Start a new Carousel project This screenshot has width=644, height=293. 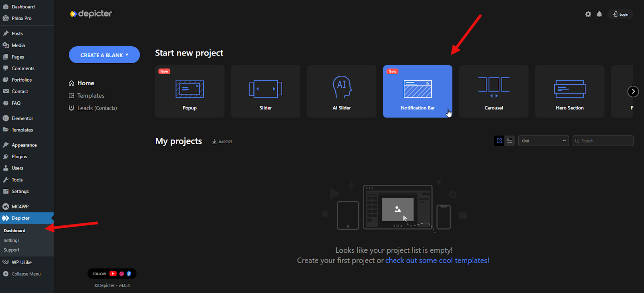[494, 91]
